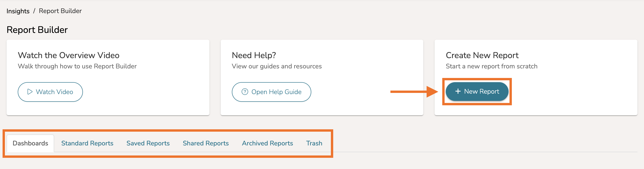Screen dimensions: 644x169
Task: Click the Report Builder page title
Action: point(37,30)
